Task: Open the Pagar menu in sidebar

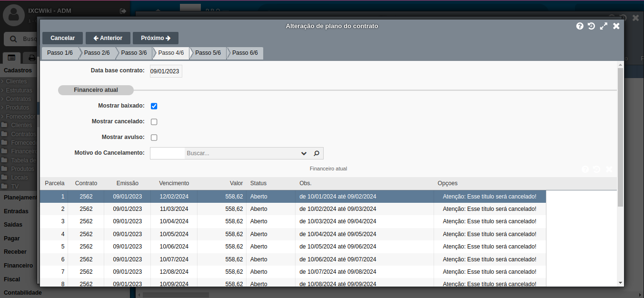Action: click(12, 238)
